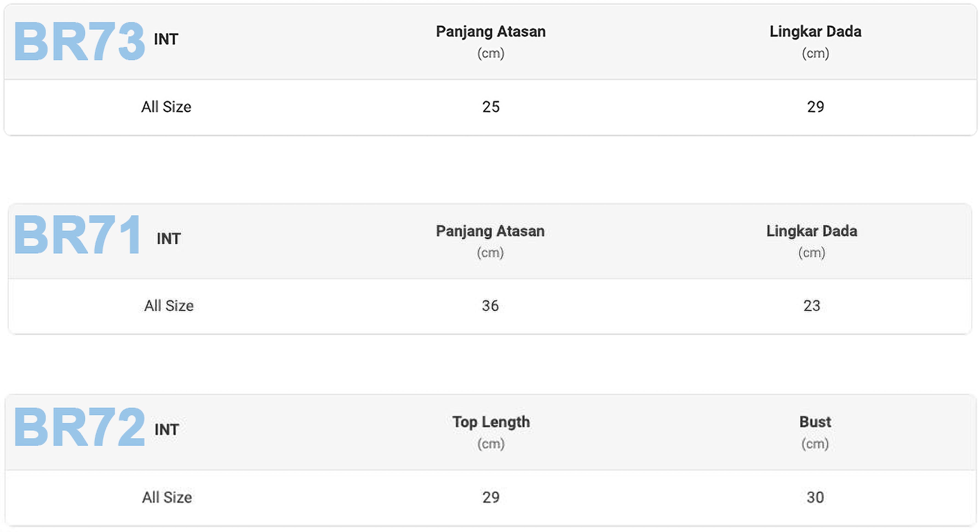This screenshot has height=532, width=980.
Task: Click Lingkar Dada header in BR71 table
Action: [x=811, y=231]
